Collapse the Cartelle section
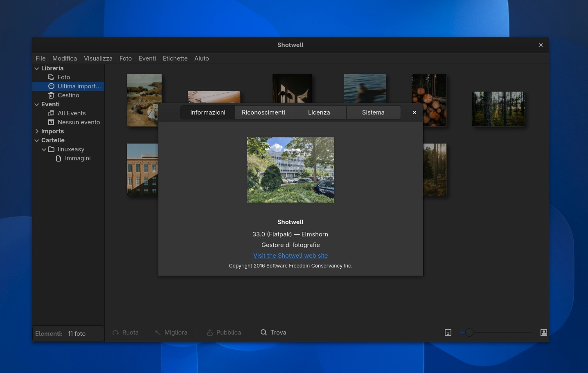 pyautogui.click(x=37, y=140)
